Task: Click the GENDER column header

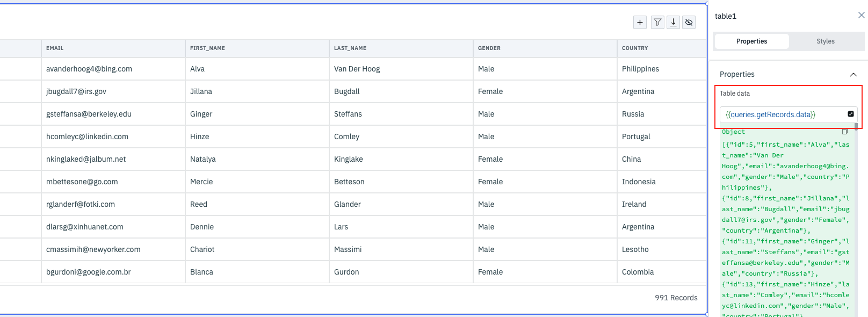Action: (x=489, y=48)
